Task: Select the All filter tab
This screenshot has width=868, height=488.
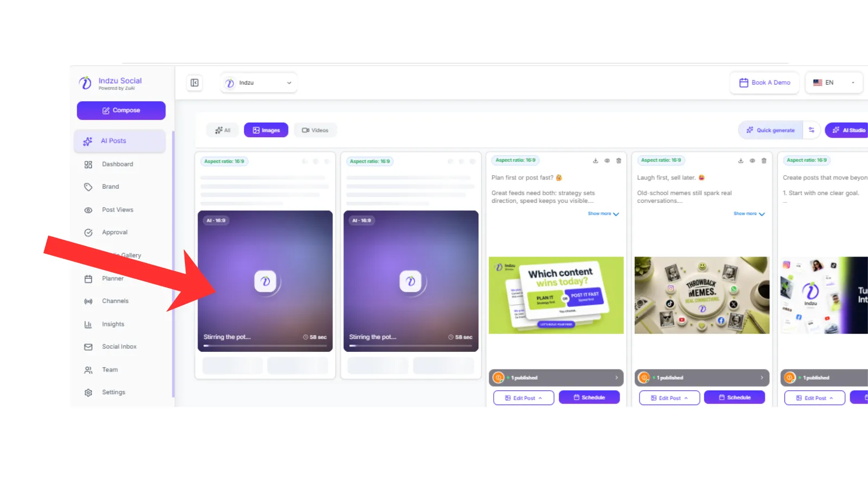Action: (222, 131)
